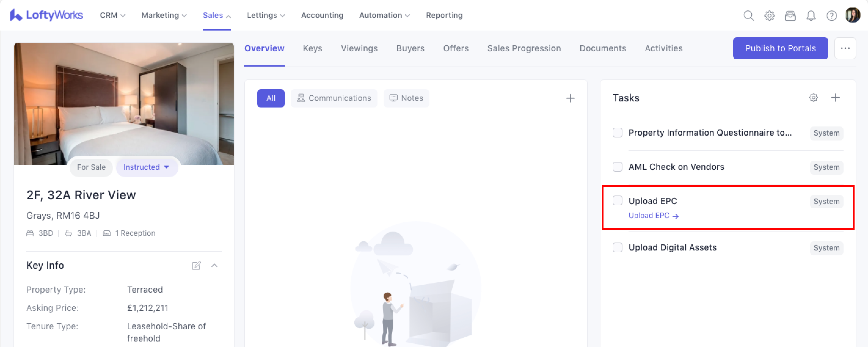Collapse the Key Info section

click(214, 265)
